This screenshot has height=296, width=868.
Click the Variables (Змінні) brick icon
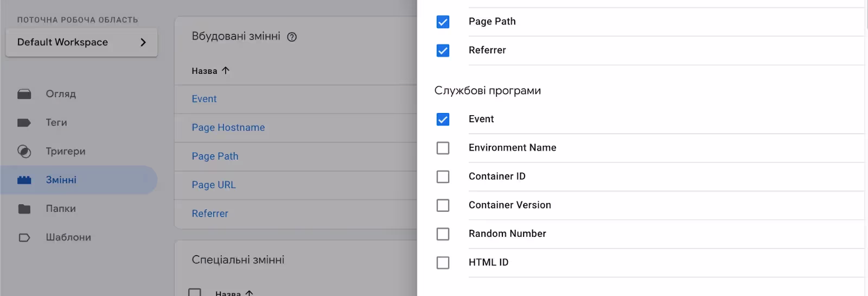(24, 180)
